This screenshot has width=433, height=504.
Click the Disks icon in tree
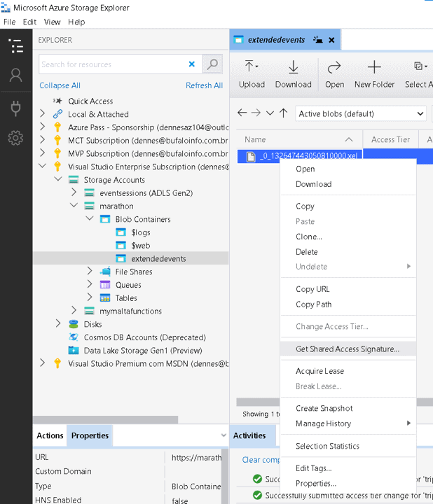pos(74,324)
